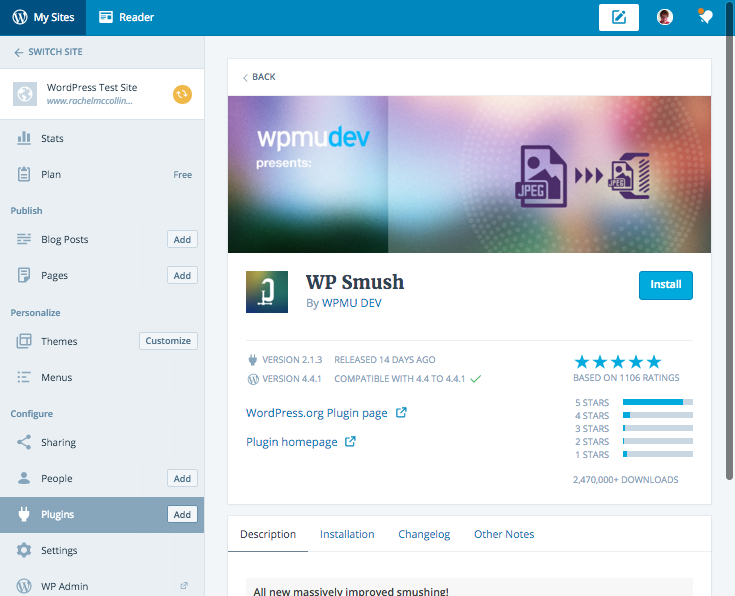Click external link icon beside Plugin homepage
The width and height of the screenshot is (735, 596).
coord(351,442)
